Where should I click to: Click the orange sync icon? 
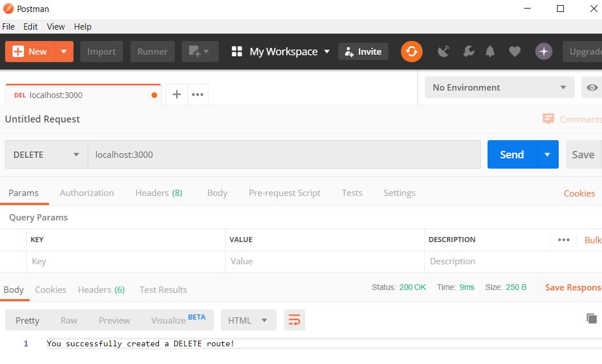click(x=412, y=51)
